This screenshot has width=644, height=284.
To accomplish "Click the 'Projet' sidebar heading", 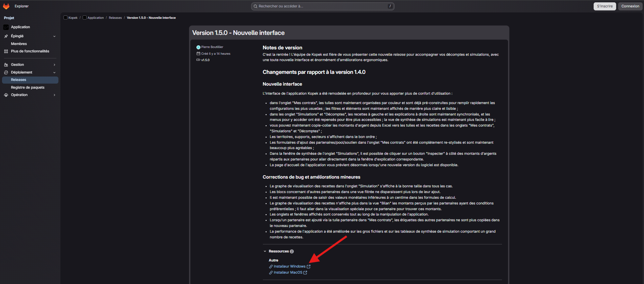I will (9, 18).
